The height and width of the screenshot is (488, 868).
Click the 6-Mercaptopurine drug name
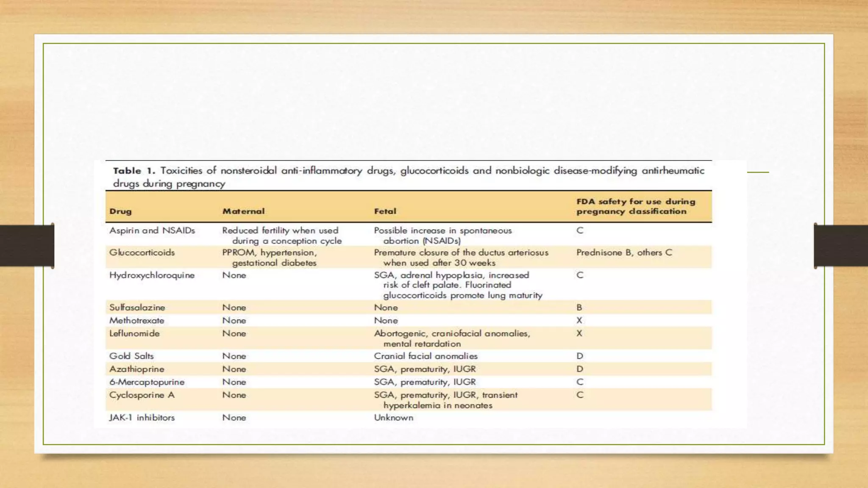pos(147,382)
